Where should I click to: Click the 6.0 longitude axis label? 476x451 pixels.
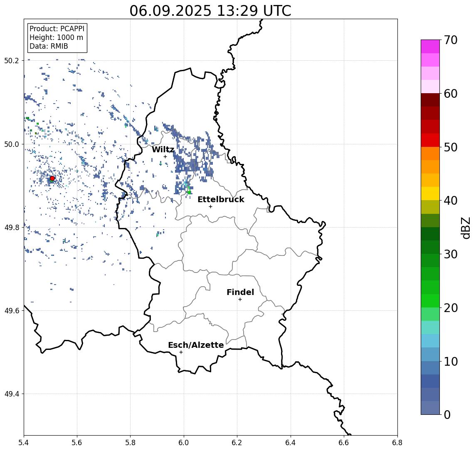click(184, 443)
